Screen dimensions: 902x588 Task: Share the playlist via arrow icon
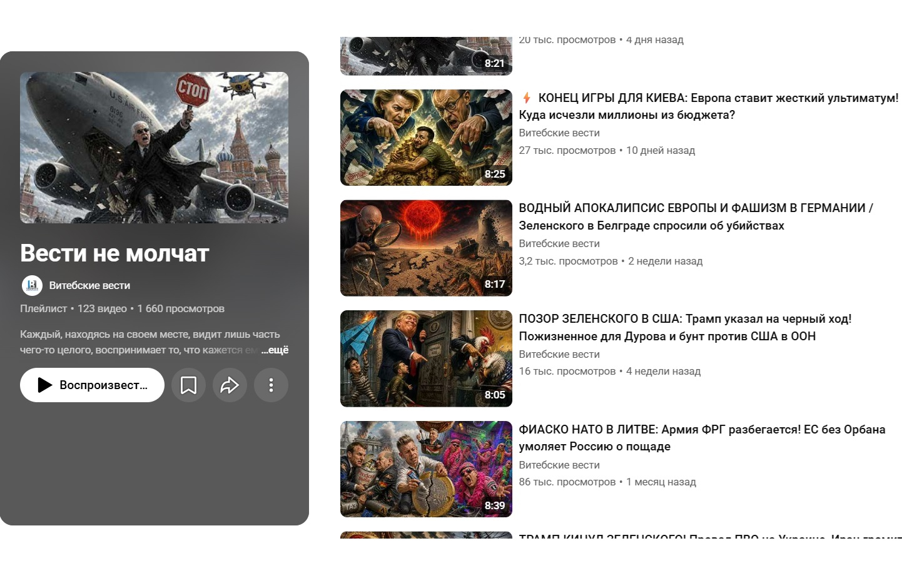(x=230, y=385)
